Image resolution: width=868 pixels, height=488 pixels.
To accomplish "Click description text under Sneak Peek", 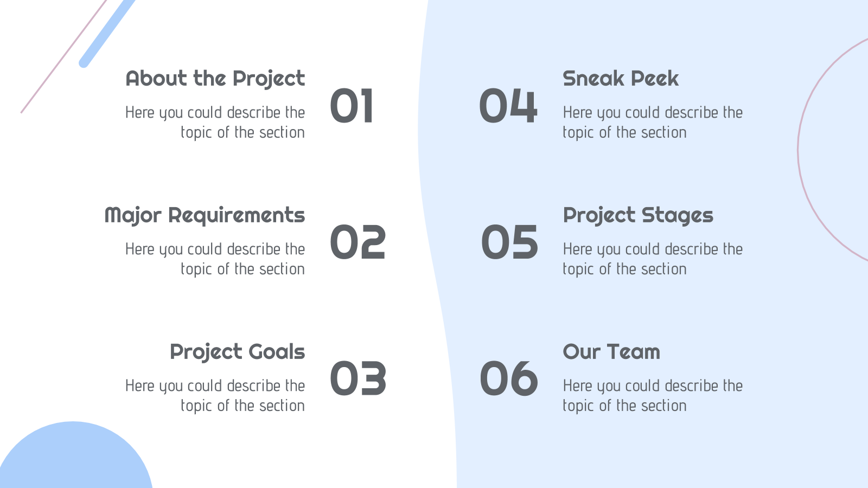I will pyautogui.click(x=653, y=123).
